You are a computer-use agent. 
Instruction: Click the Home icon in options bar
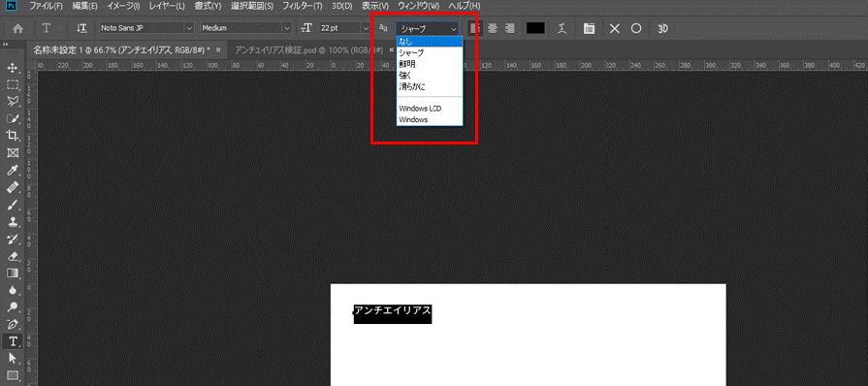18,28
